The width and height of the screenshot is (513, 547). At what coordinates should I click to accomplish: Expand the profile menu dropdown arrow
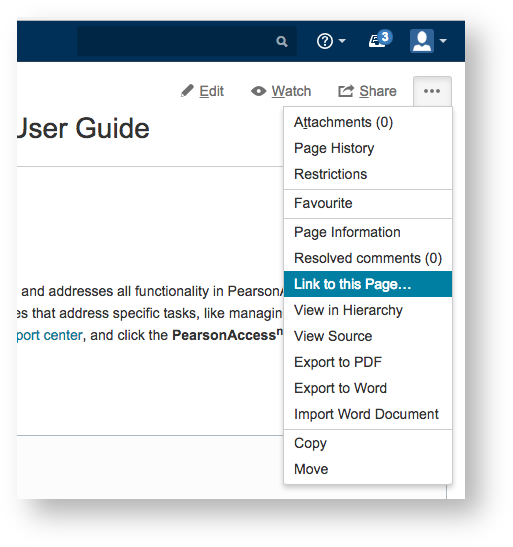[x=443, y=41]
